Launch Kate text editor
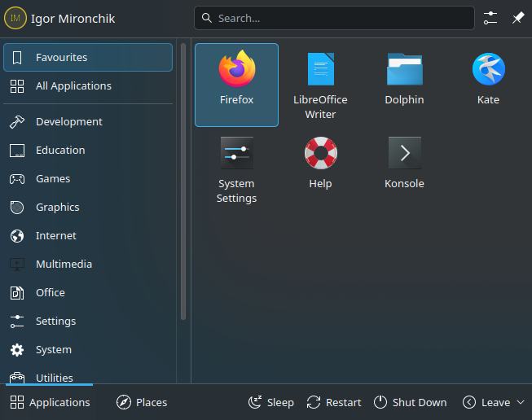This screenshot has height=420, width=532. coord(488,85)
